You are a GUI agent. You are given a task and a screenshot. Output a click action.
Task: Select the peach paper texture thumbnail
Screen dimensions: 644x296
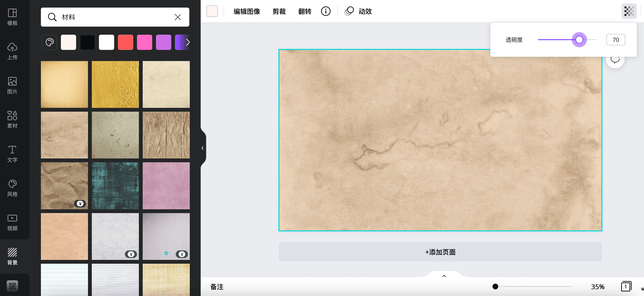pyautogui.click(x=64, y=236)
